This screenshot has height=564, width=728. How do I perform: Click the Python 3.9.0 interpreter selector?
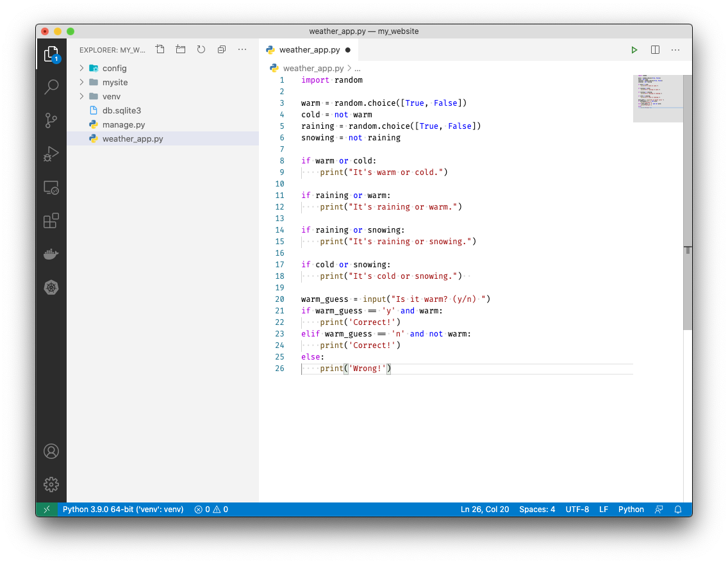pos(123,510)
